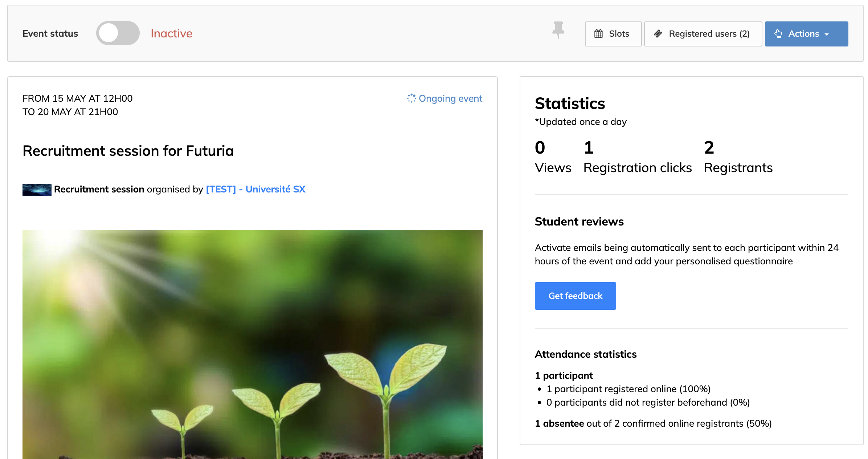Screen dimensions: 868x459
Task: Open Registered users (2)
Action: pos(703,34)
